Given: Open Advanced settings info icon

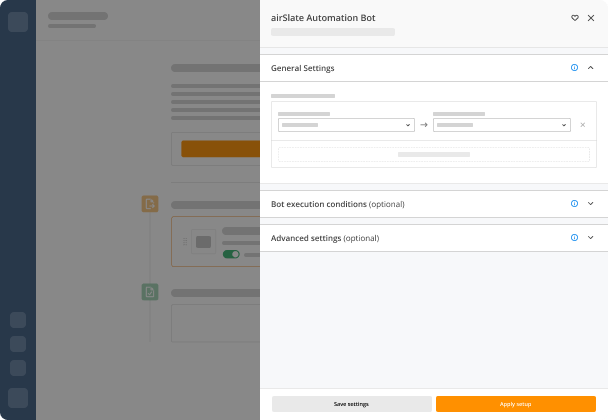Looking at the screenshot, I should coord(574,237).
